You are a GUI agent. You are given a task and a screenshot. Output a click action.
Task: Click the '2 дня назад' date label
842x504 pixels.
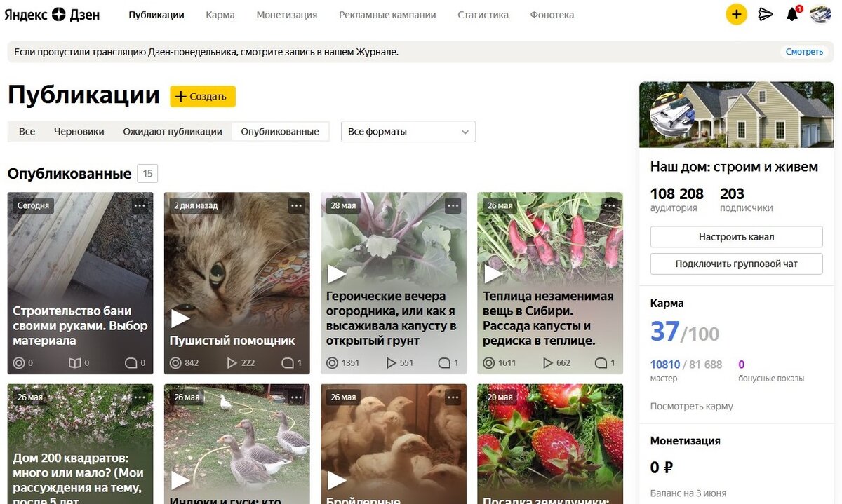(x=196, y=205)
